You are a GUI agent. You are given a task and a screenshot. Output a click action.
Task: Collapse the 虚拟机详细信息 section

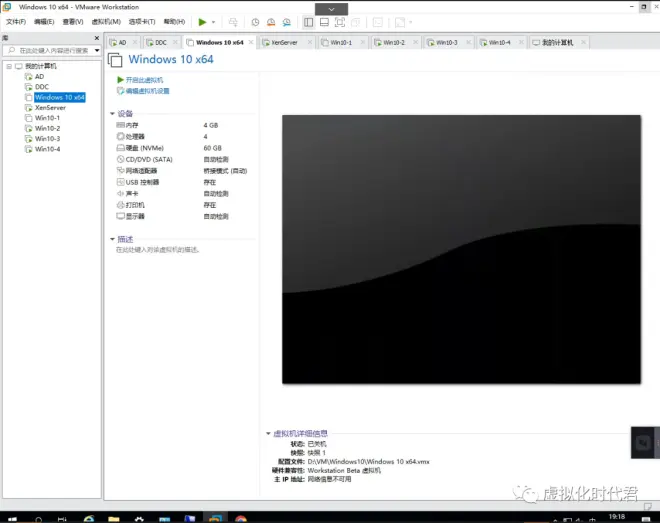[x=268, y=433]
